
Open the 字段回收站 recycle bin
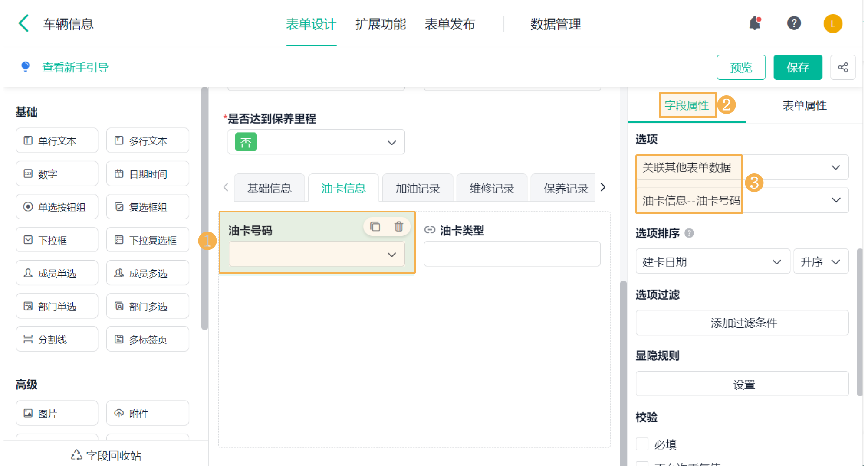tap(106, 455)
